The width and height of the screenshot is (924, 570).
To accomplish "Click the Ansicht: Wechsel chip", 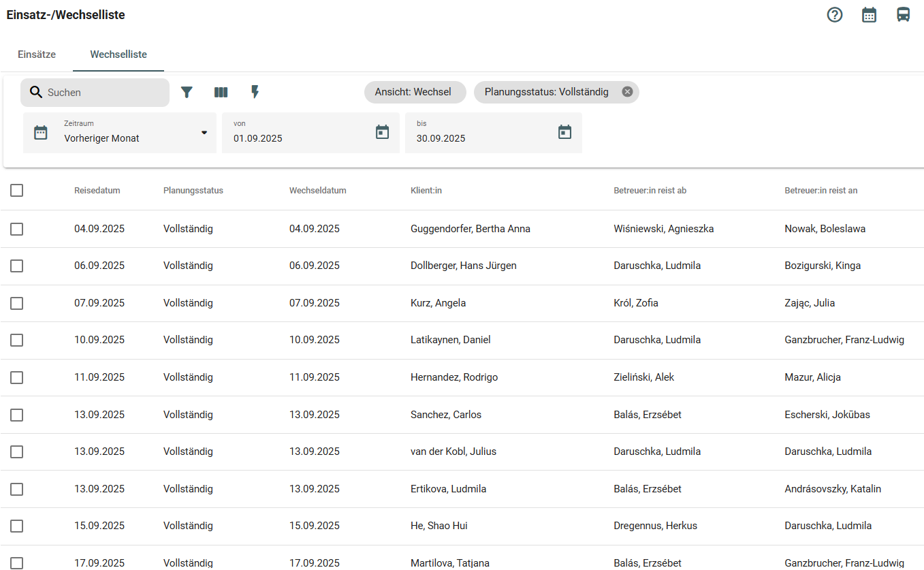I will (413, 92).
